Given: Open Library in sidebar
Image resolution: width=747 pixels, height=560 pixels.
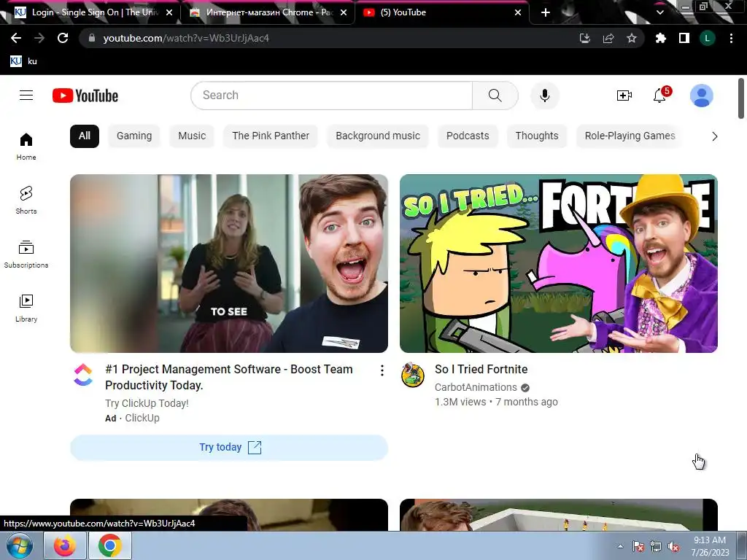Looking at the screenshot, I should pos(26,308).
